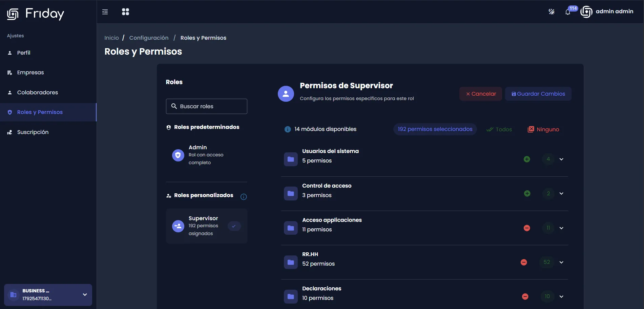Click the count 52 badge for RR.HH
The image size is (644, 309).
click(x=547, y=262)
